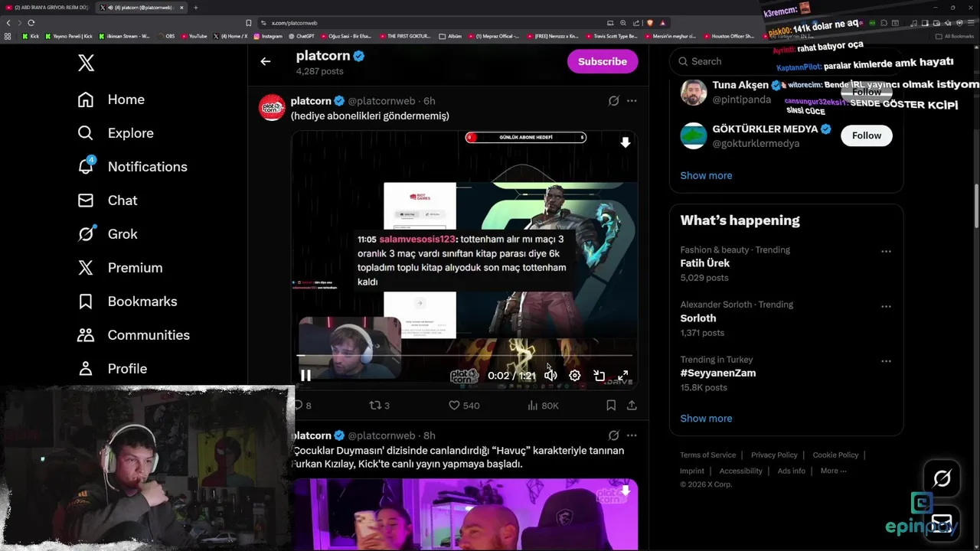Mute the video volume

pos(550,375)
